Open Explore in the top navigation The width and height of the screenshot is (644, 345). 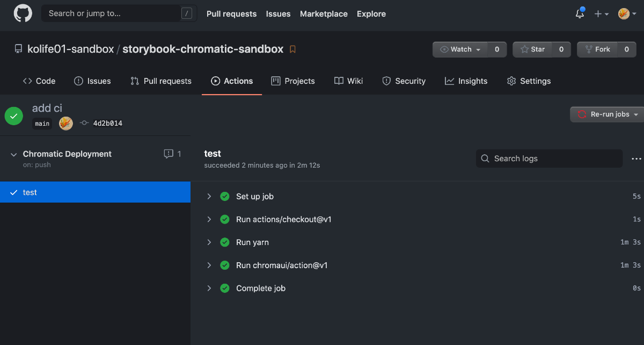[371, 14]
